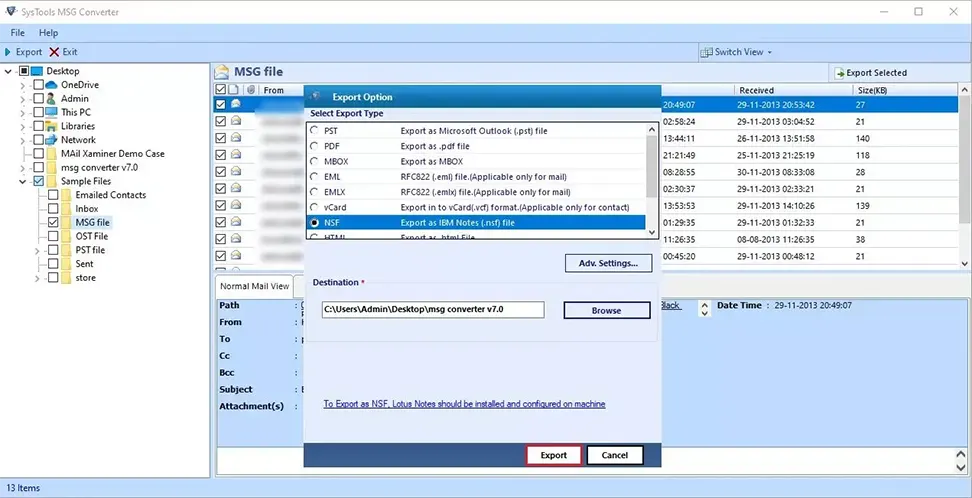This screenshot has width=972, height=498.
Task: Click the Export button in dialog
Action: (x=554, y=455)
